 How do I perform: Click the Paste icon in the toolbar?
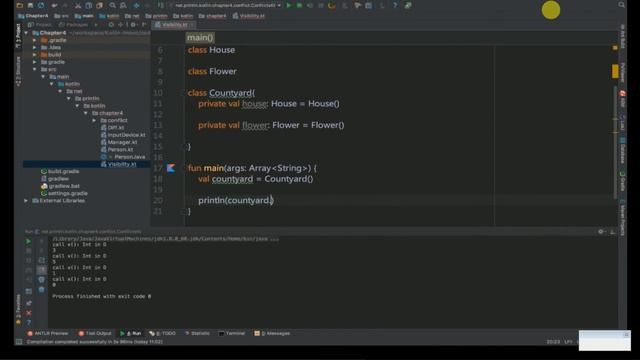click(99, 5)
